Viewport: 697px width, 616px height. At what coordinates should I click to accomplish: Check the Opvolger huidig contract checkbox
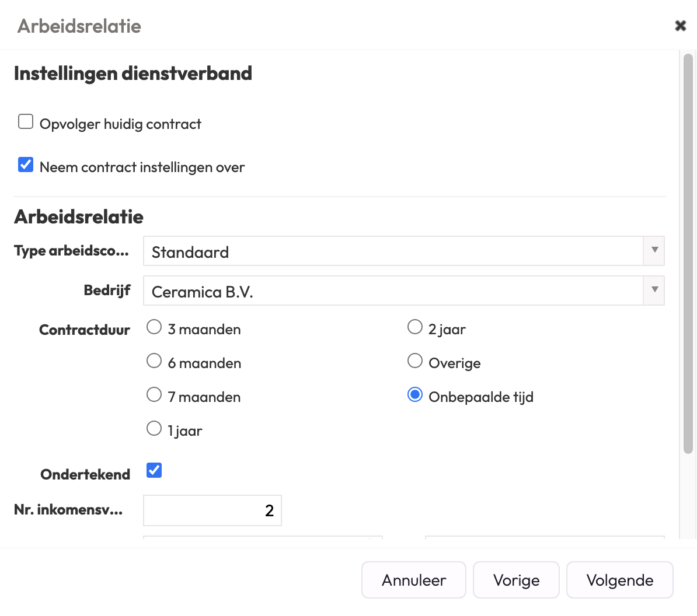tap(26, 122)
